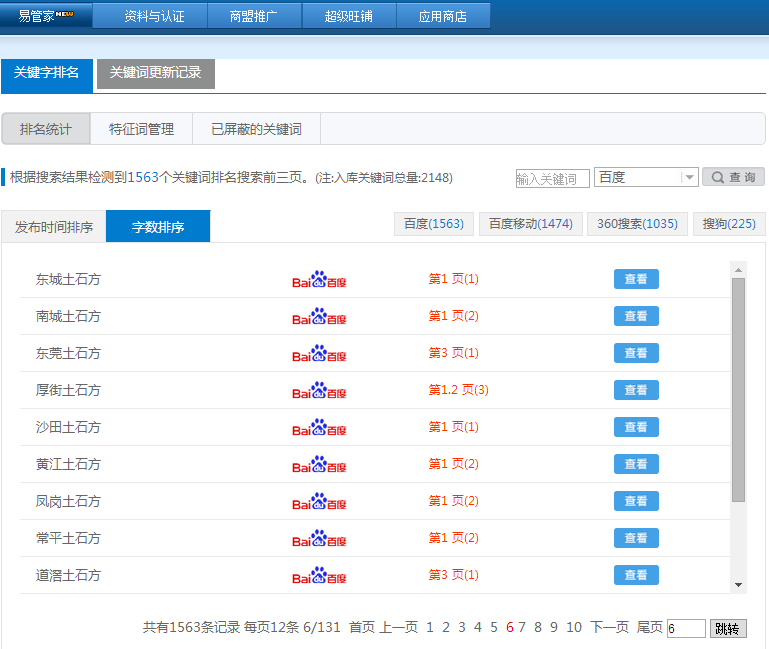Click the Baidu logo in the 东城土石方 row
This screenshot has width=769, height=649.
319,280
